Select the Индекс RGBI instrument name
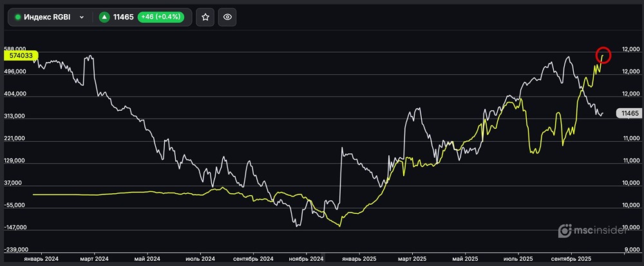Viewport: 644px width, 266px height. coord(47,17)
